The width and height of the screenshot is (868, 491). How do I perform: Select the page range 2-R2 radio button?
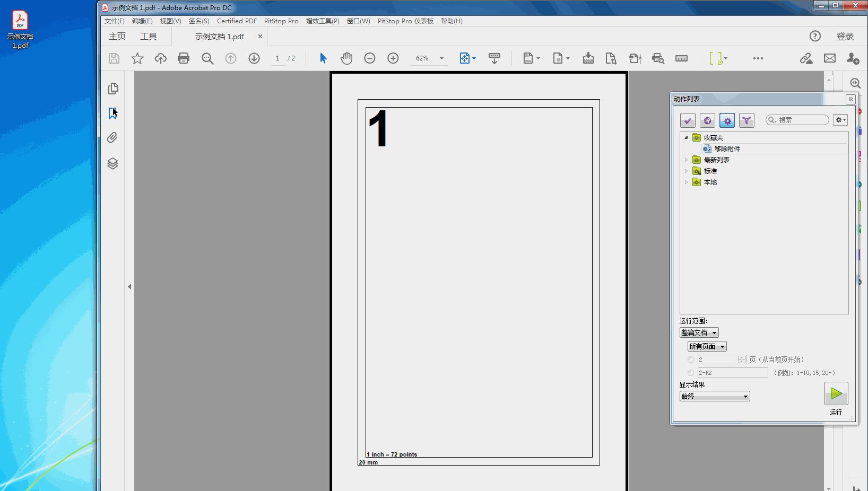[691, 373]
